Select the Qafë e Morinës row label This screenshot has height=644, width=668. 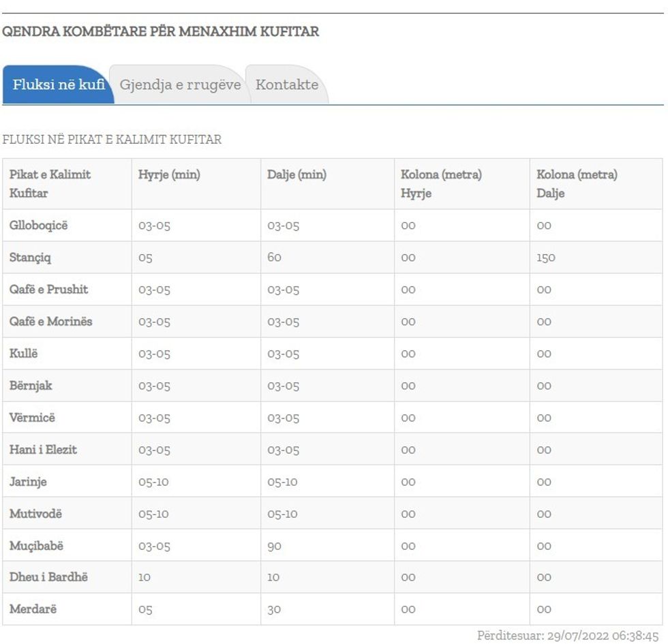pyautogui.click(x=50, y=322)
